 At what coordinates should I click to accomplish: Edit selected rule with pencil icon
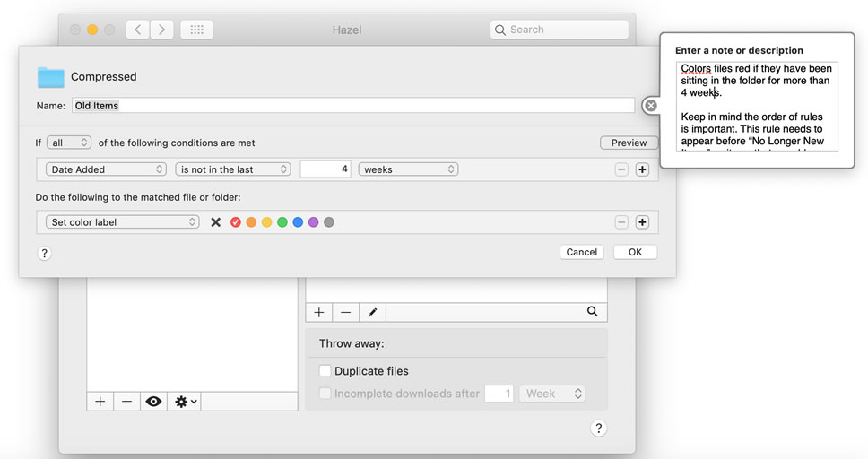372,312
